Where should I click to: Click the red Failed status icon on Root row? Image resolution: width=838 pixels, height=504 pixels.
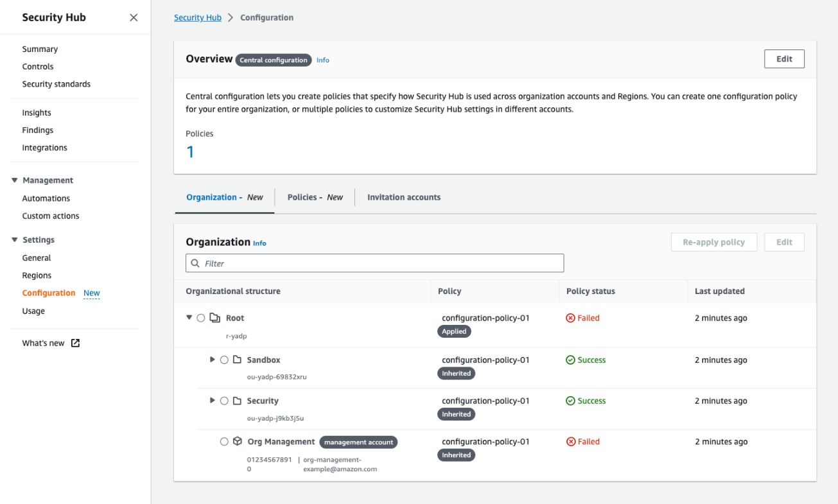(x=571, y=317)
